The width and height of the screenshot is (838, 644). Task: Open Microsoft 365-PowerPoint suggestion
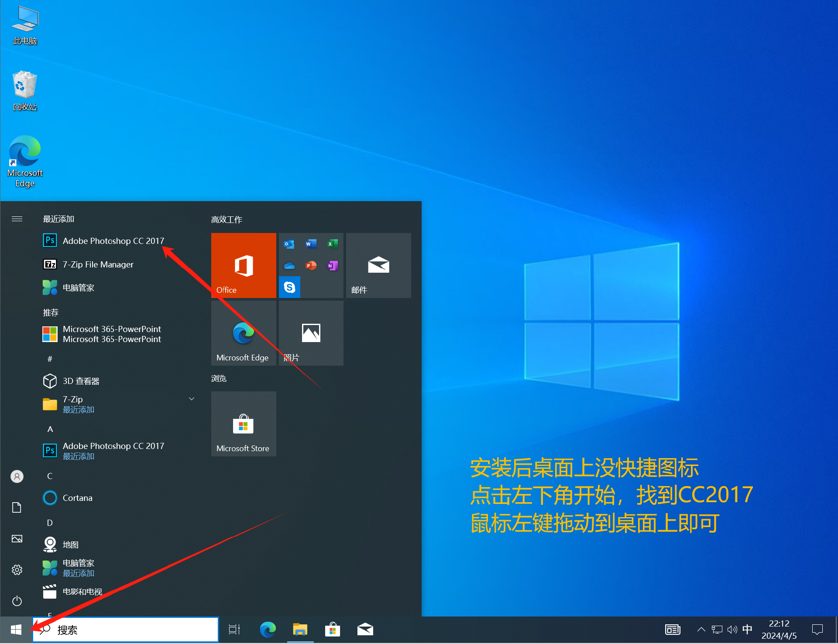(118, 334)
